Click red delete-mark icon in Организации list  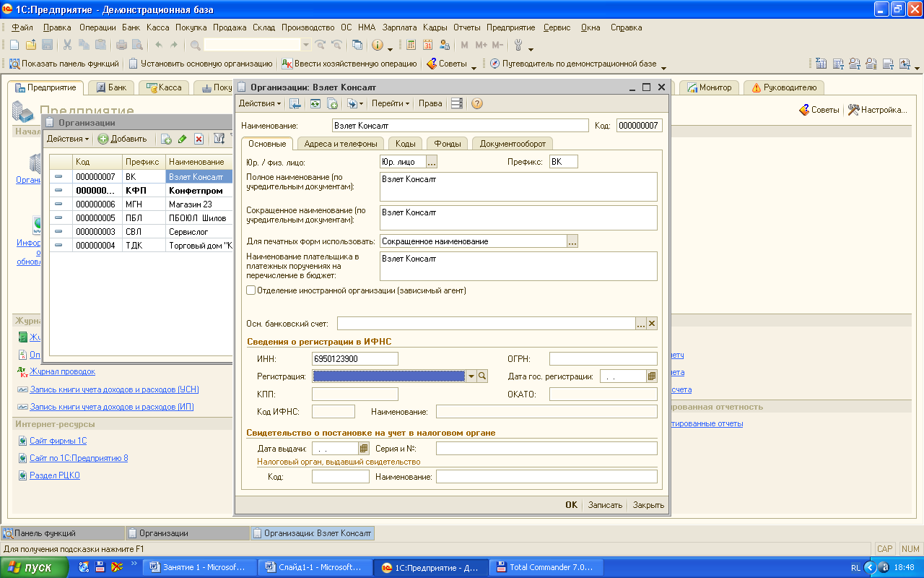199,139
